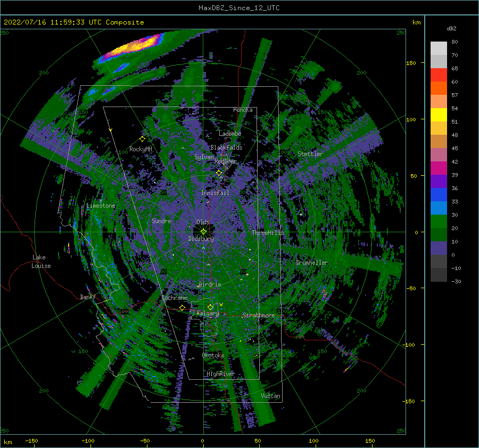The height and width of the screenshot is (448, 479).
Task: Select the Drumheller label
Action: 312,263
